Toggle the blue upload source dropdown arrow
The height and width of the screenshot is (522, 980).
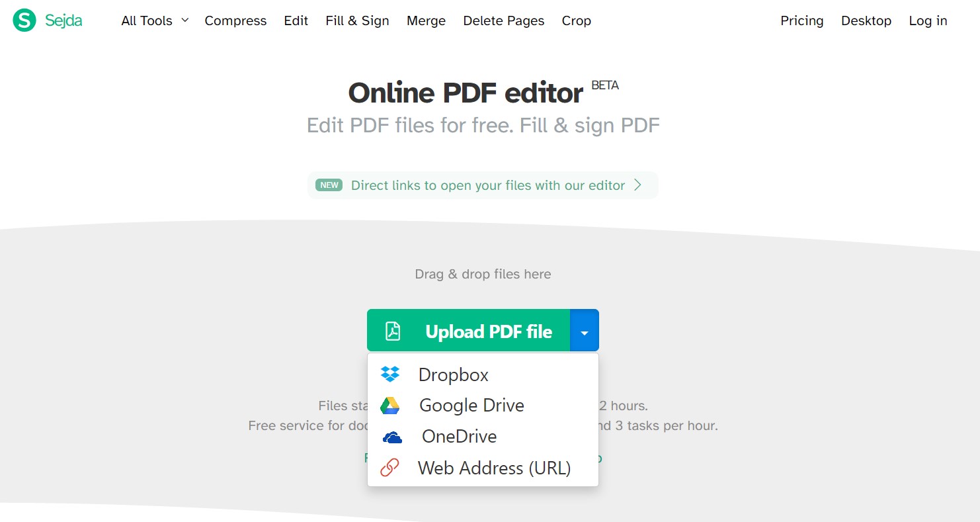(584, 331)
